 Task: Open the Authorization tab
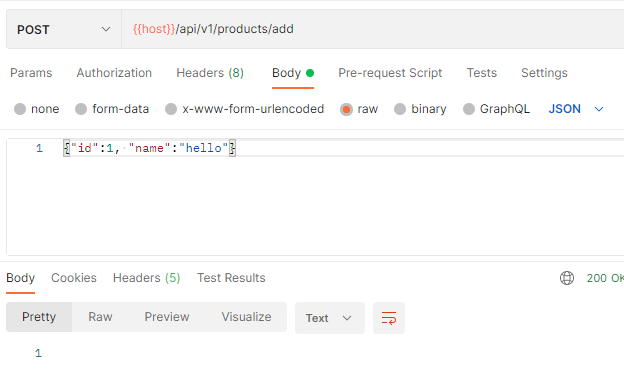coord(114,73)
